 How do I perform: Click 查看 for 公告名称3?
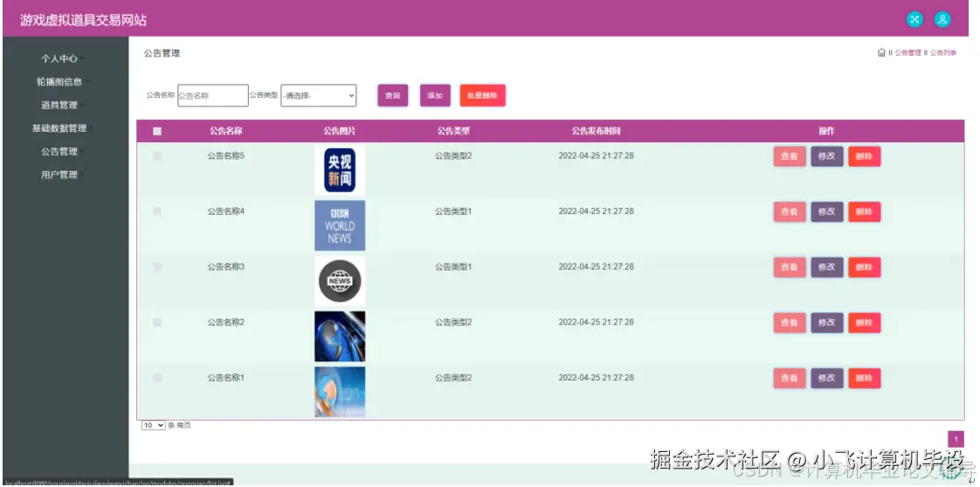coord(790,267)
